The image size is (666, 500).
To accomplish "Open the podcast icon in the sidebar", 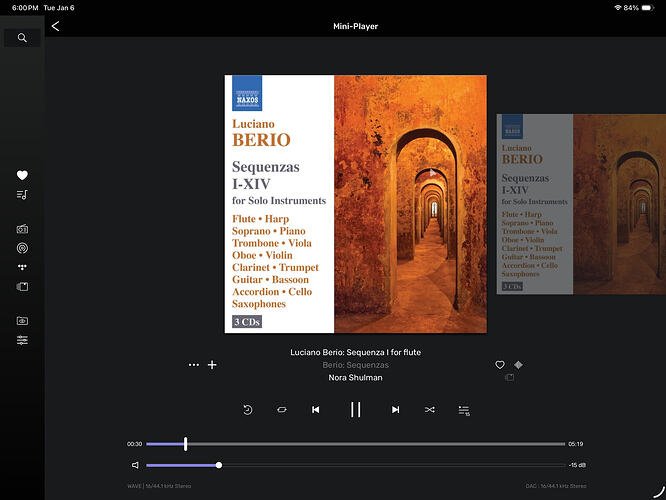I will pyautogui.click(x=22, y=248).
